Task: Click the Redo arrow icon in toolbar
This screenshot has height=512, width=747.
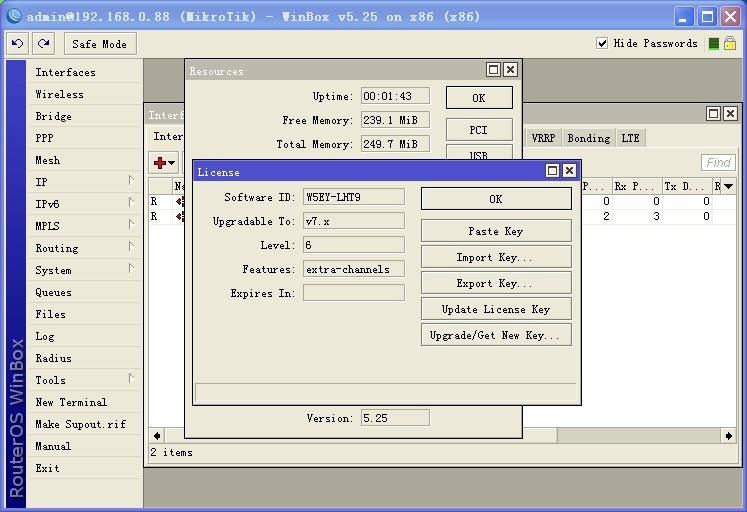Action: tap(43, 44)
